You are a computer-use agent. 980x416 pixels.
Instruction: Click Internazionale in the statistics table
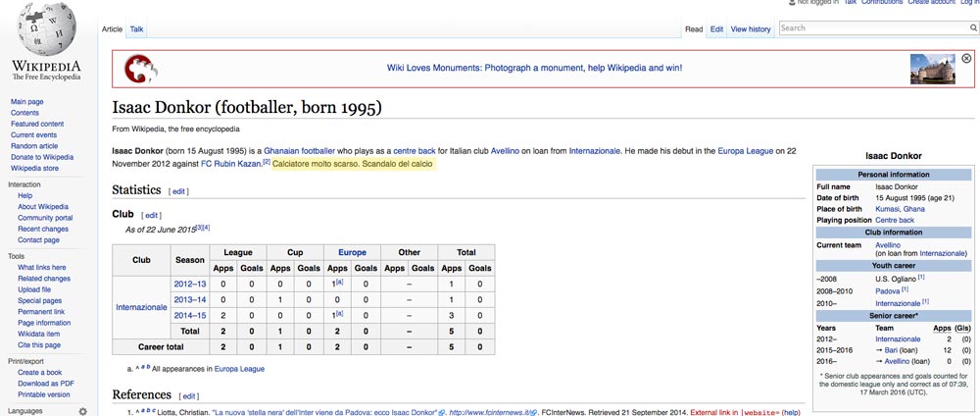pos(141,308)
